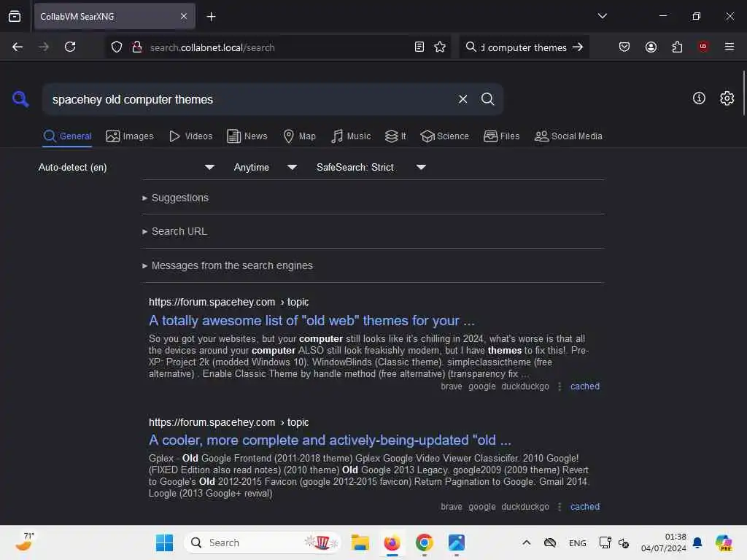Open the Auto-detect (en) language dropdown
747x560 pixels.
[x=126, y=167]
